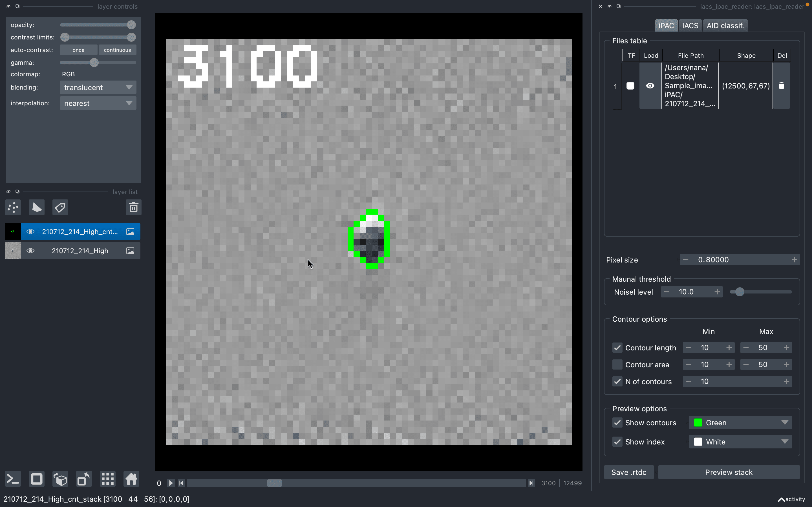Image resolution: width=812 pixels, height=507 pixels.
Task: Click the Noise level slider handle
Action: pyautogui.click(x=740, y=292)
